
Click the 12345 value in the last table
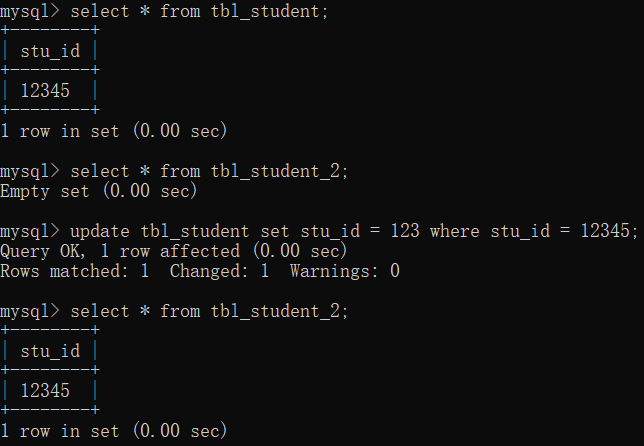(45, 391)
